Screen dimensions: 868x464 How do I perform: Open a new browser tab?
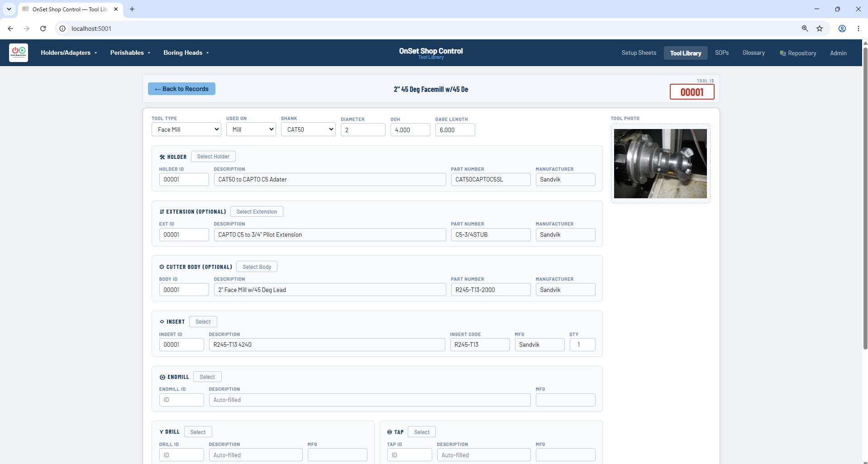tap(132, 9)
